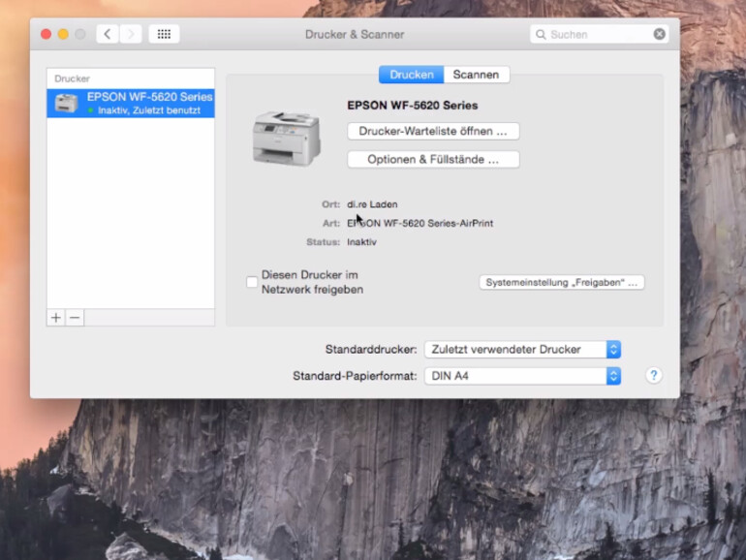
Task: Click 'Inaktiv, Zuletzt benutzt' status in list
Action: click(x=149, y=110)
